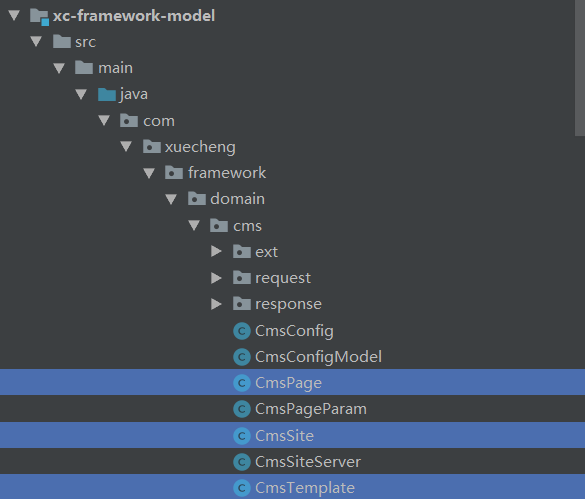Click the domain package folder icon

click(x=197, y=199)
